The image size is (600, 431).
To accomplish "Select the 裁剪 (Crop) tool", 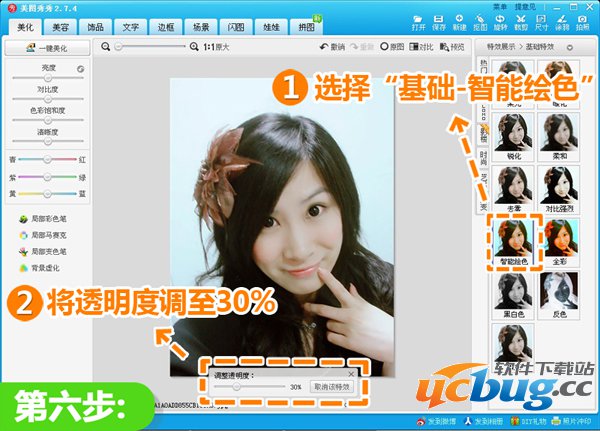I will 517,24.
